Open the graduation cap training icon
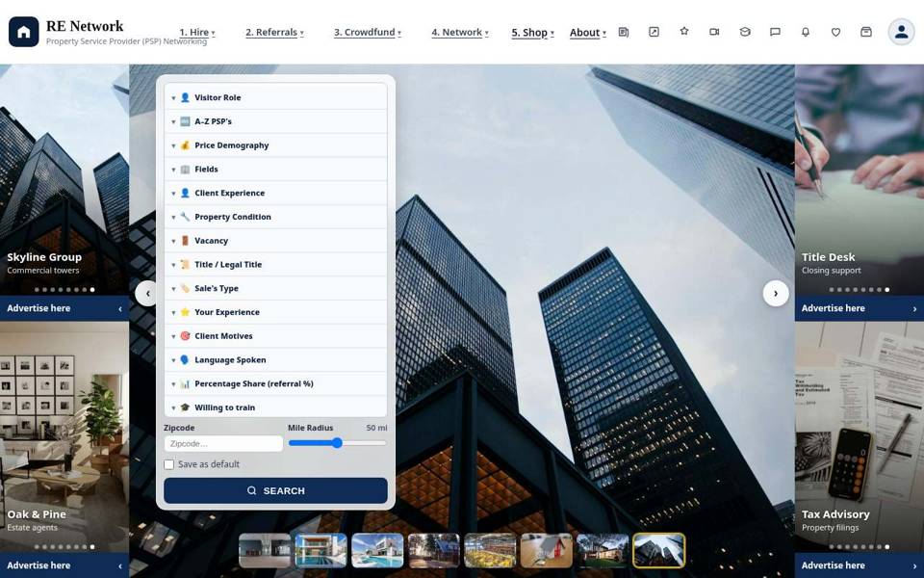The width and height of the screenshot is (924, 578). [745, 32]
